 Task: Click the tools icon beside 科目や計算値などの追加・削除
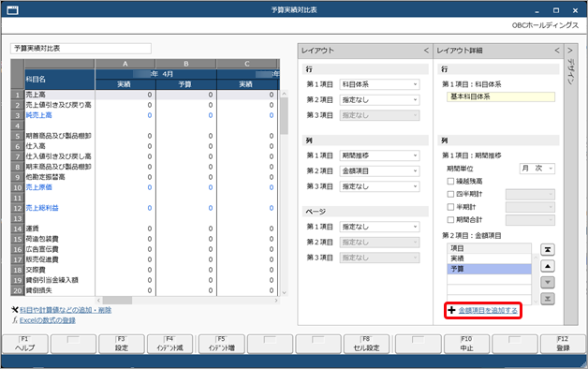pos(15,310)
